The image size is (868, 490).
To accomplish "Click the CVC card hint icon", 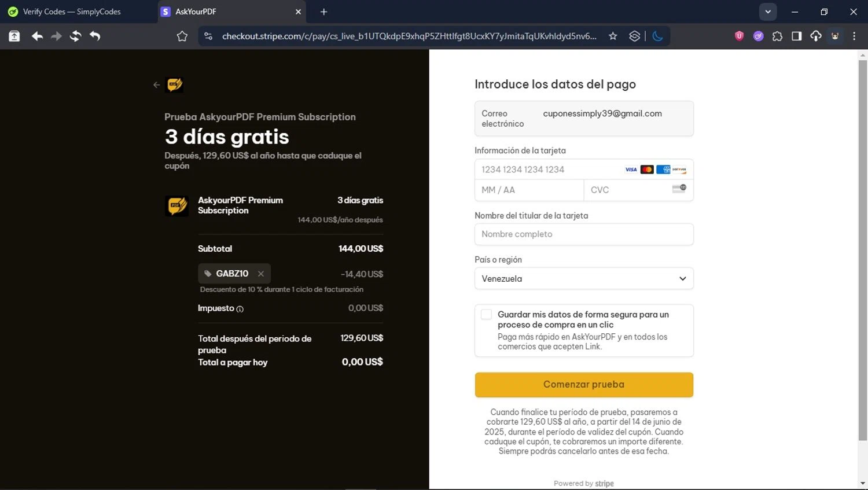I will point(679,189).
